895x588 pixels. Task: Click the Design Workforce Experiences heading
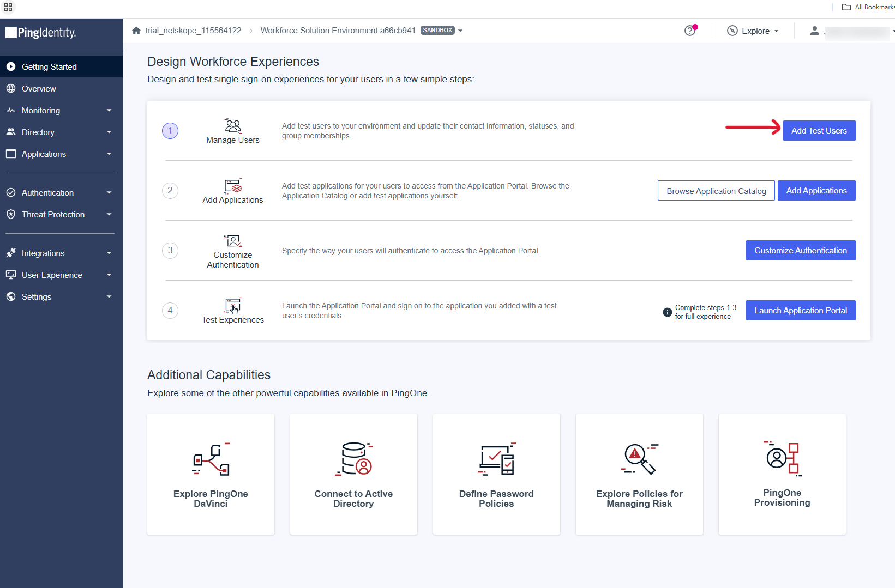233,62
